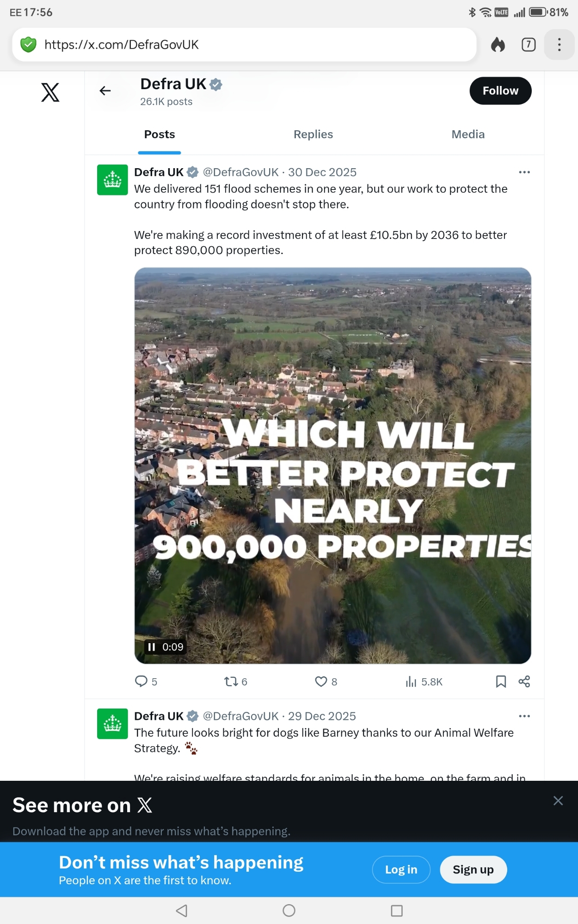
Task: View analytics for the 5.8K views post
Action: click(x=411, y=681)
